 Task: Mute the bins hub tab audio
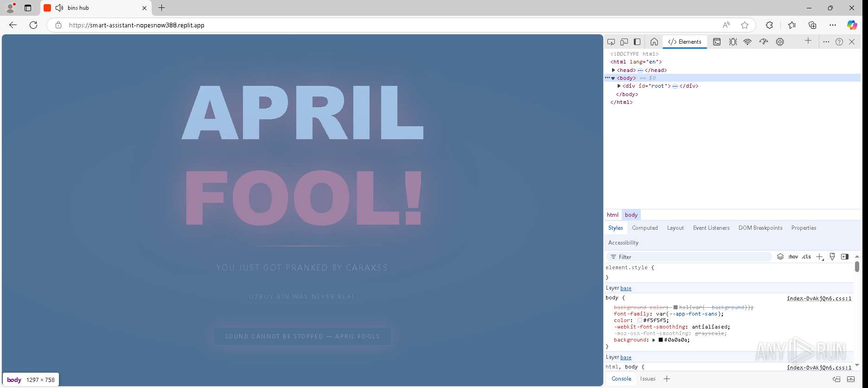coord(59,8)
